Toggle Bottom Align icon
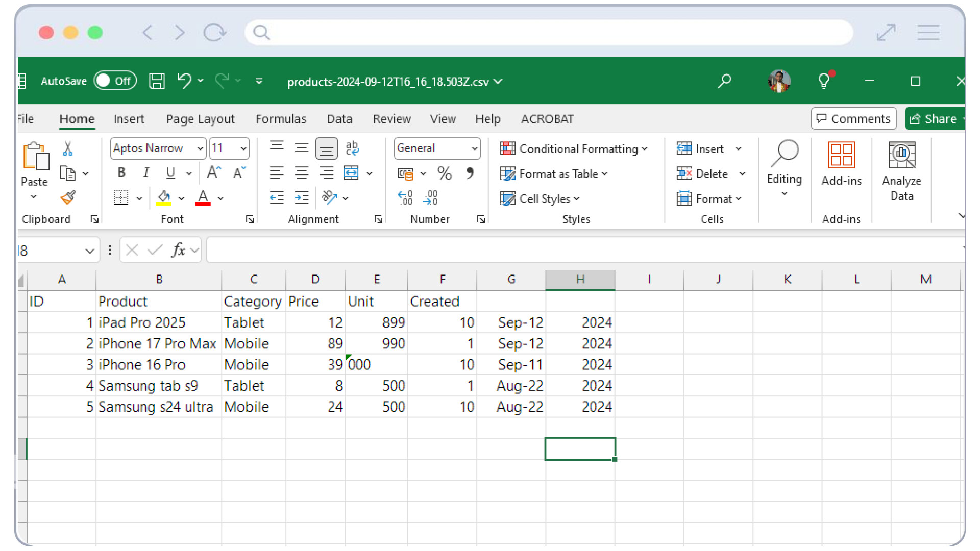The image size is (980, 551). (326, 148)
